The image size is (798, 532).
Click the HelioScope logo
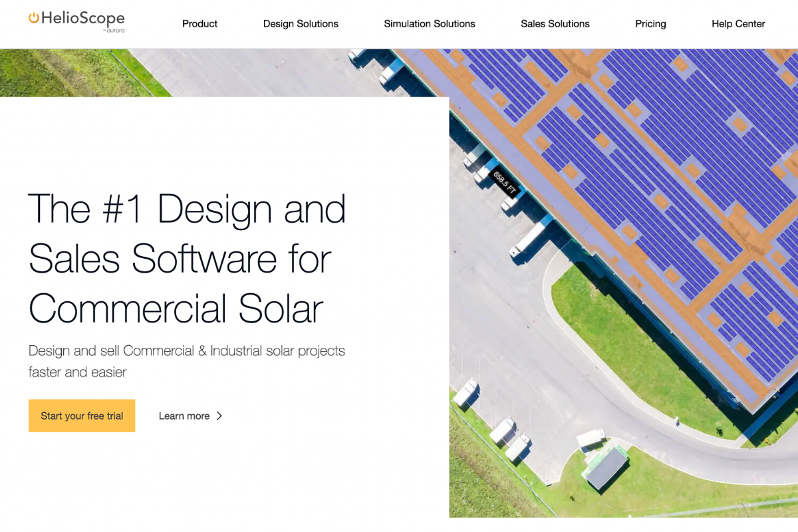[x=76, y=21]
